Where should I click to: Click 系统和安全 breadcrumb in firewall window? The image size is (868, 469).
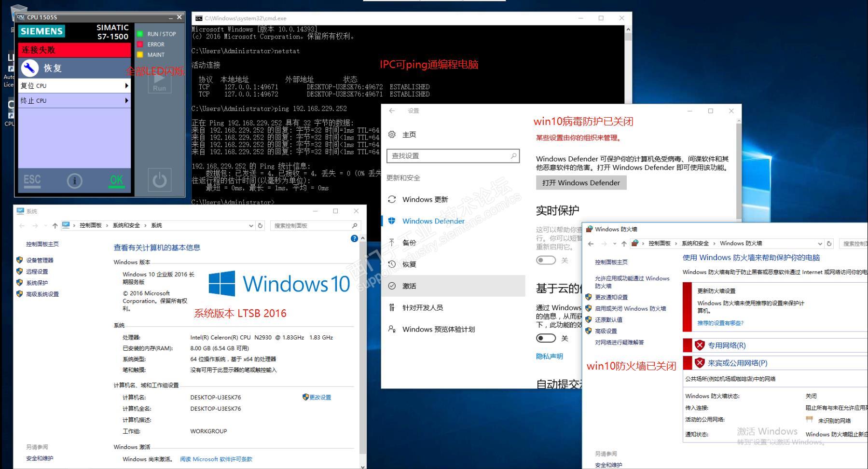click(695, 243)
